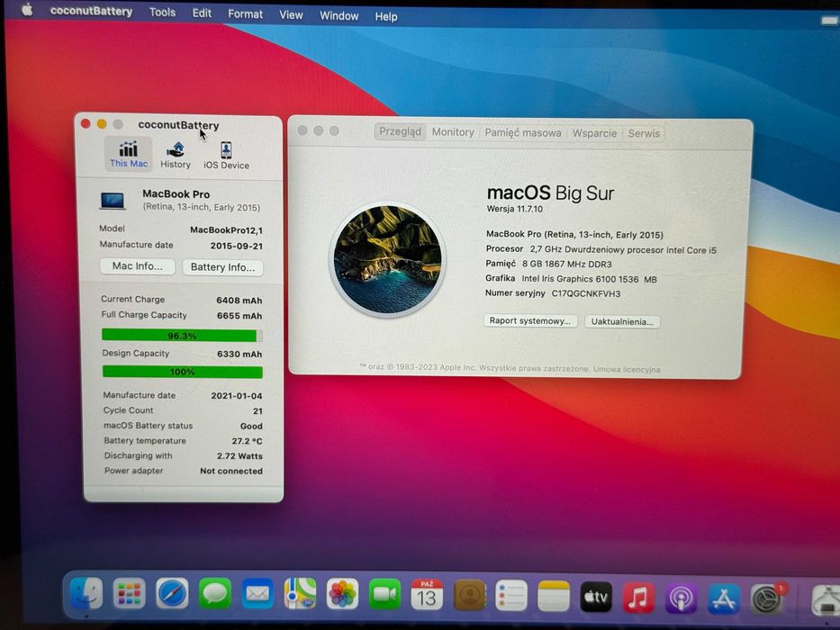The image size is (840, 630).
Task: Click the 100% design capacity bar
Action: click(183, 372)
